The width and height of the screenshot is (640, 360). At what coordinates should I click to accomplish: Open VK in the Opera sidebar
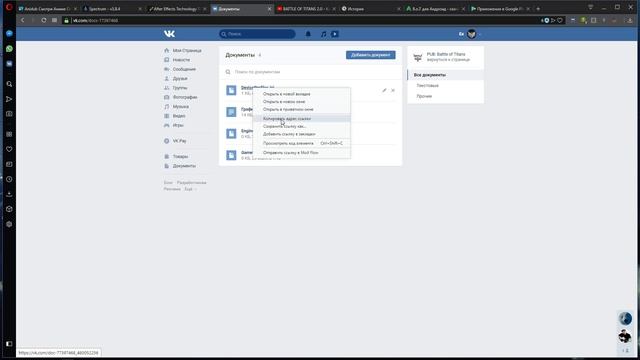[9, 64]
